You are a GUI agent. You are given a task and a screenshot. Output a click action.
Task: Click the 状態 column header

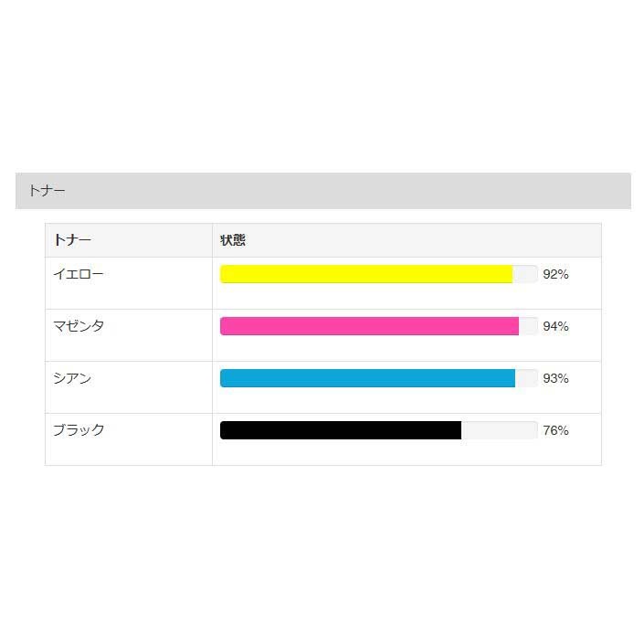tap(233, 240)
